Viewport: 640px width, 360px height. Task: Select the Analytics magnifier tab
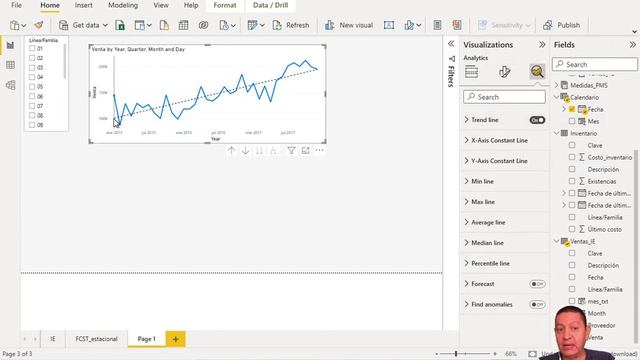click(537, 72)
